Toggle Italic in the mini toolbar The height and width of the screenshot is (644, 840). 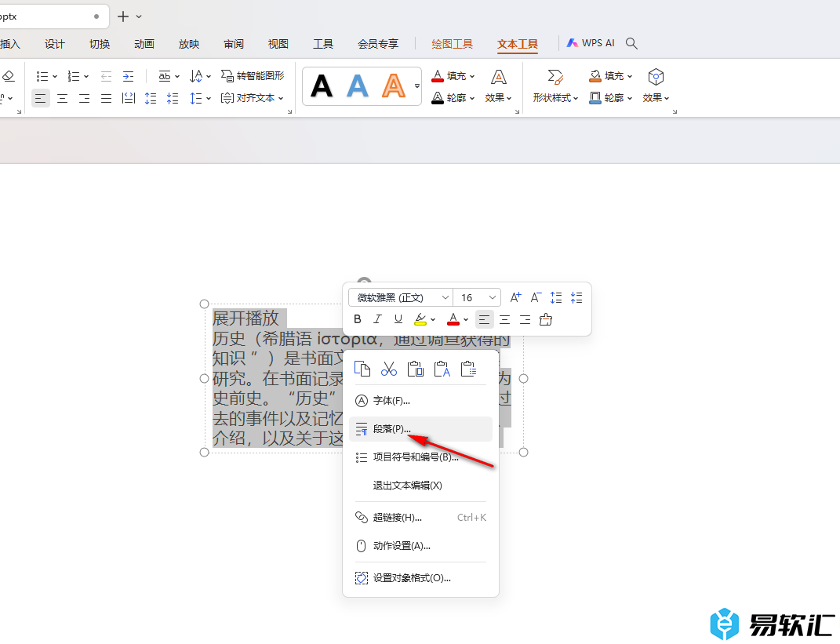click(378, 319)
